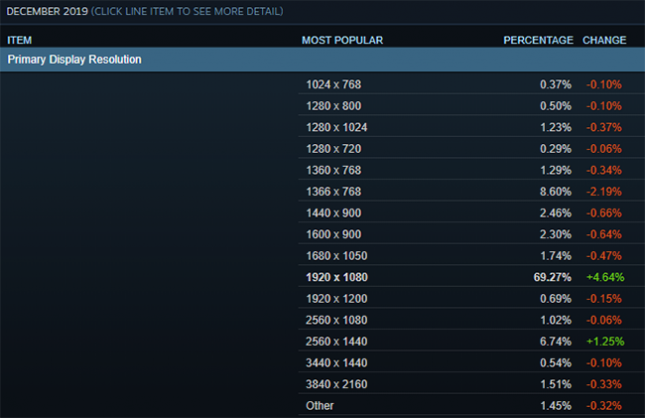Click the 1.74% percentage value
The width and height of the screenshot is (645, 418).
pyautogui.click(x=556, y=256)
